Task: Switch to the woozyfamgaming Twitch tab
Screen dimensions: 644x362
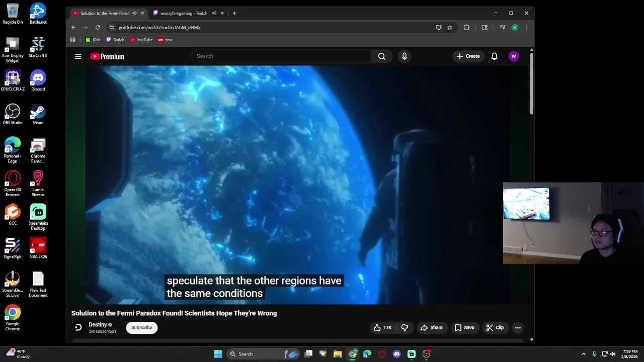Action: (183, 13)
